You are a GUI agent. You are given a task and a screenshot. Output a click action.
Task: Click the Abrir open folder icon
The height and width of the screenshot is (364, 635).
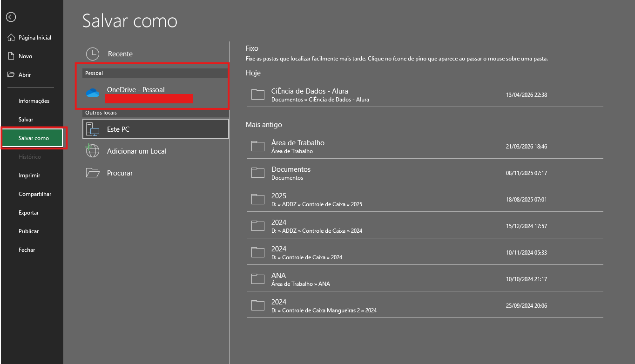pyautogui.click(x=12, y=74)
